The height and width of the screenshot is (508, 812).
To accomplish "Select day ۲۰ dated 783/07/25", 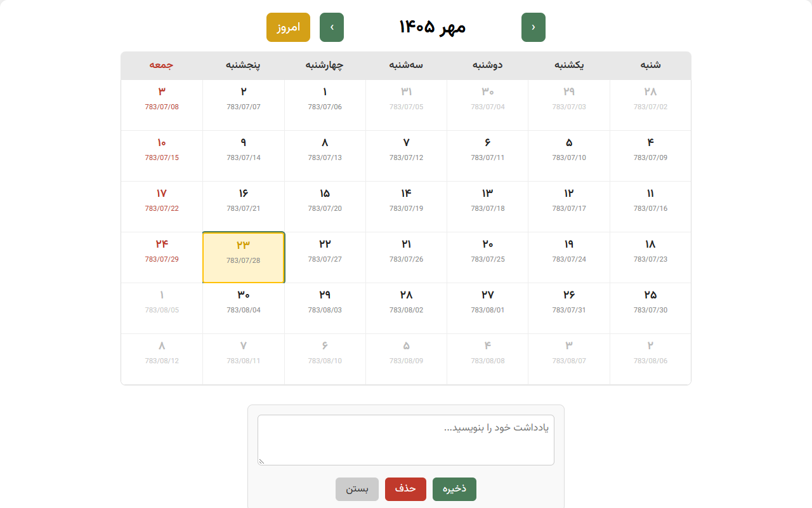I will (x=488, y=258).
